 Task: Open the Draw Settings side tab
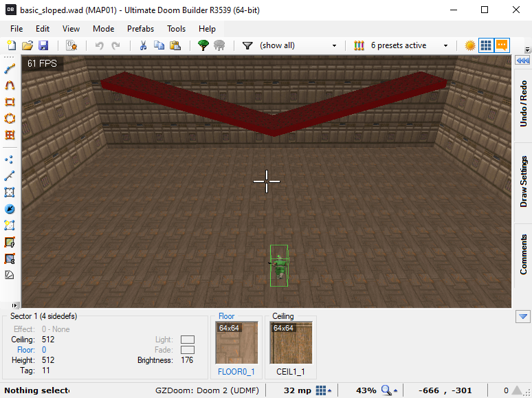[523, 181]
